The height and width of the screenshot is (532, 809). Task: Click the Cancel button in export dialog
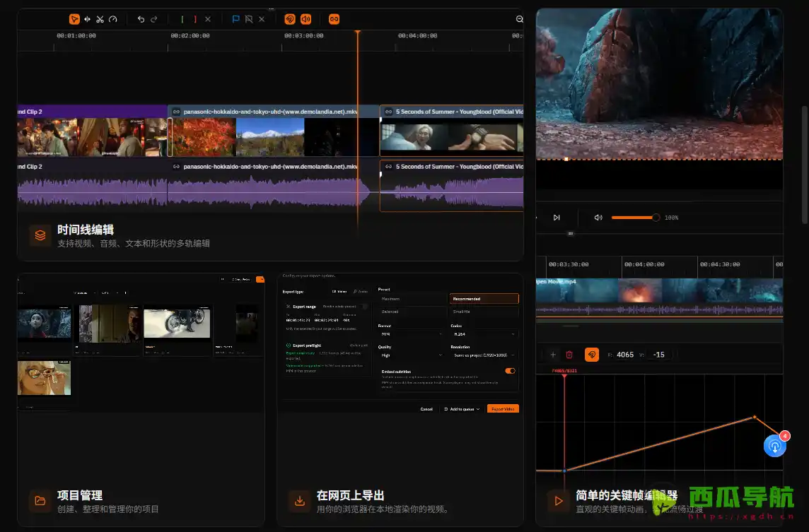[426, 409]
